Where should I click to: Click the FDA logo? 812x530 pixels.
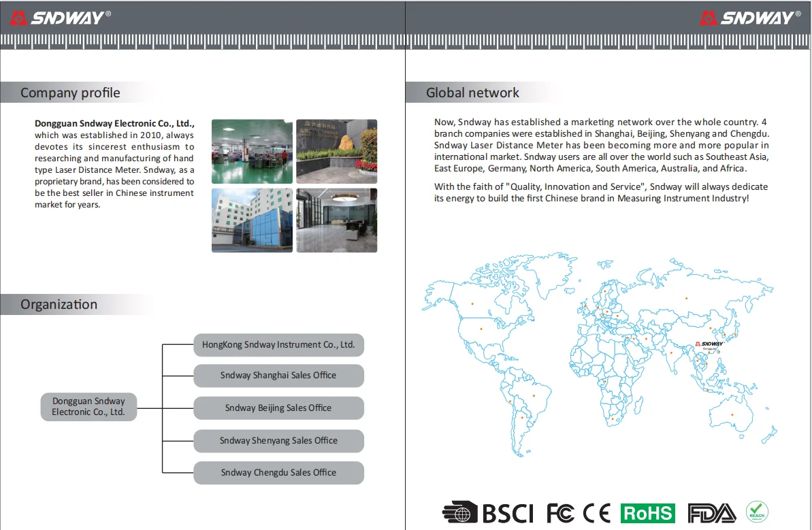(711, 514)
